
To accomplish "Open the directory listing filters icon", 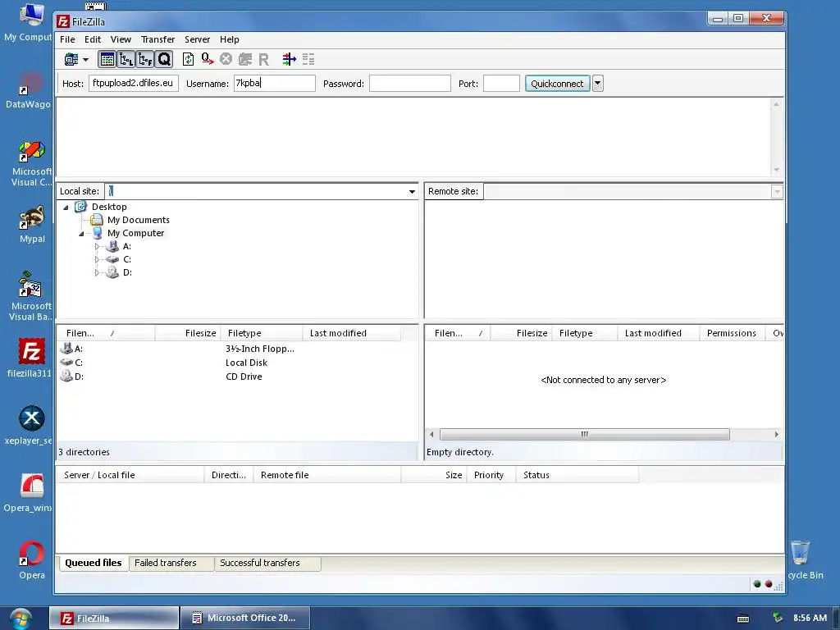I will [x=290, y=59].
